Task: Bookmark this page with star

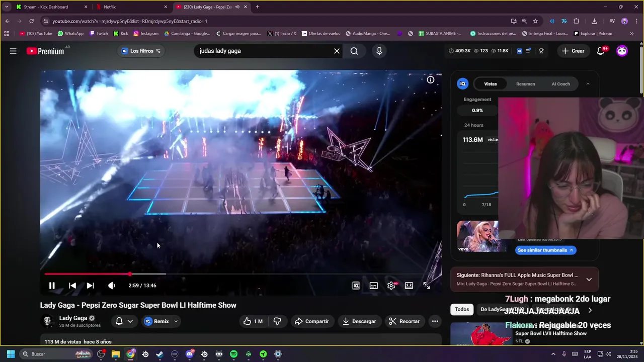Action: coord(535,21)
